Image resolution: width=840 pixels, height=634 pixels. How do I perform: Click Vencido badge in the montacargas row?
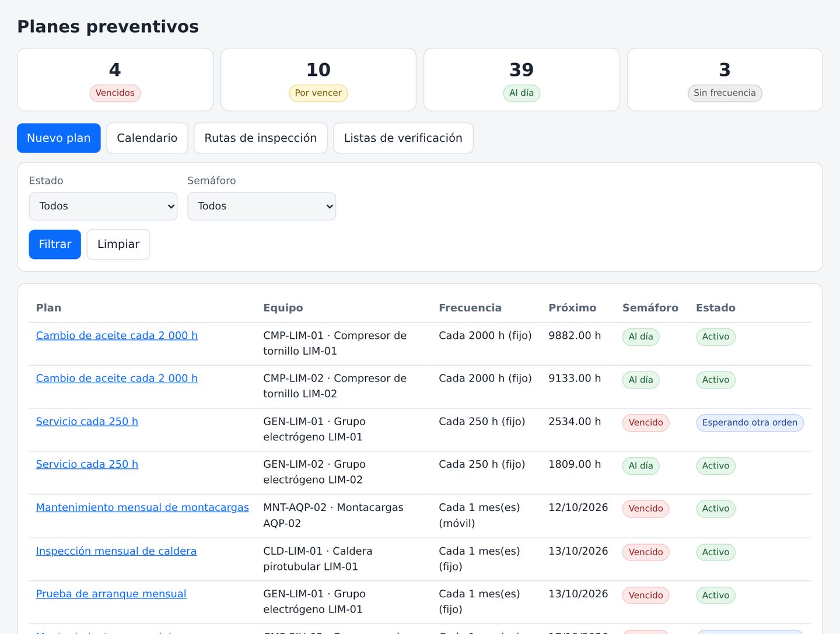[x=646, y=509]
